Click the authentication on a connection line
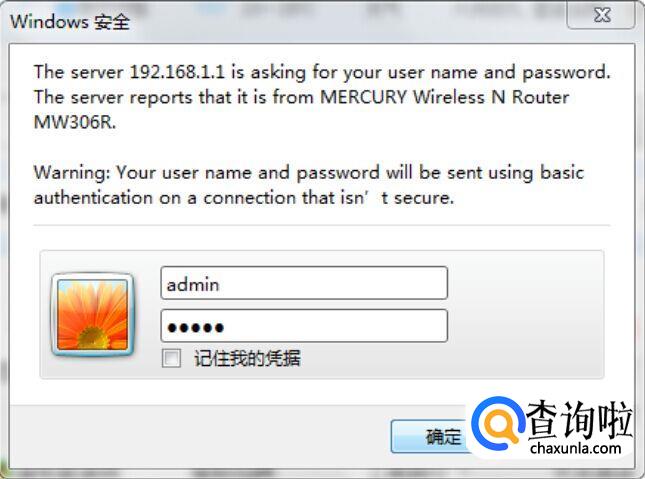This screenshot has height=479, width=645. pos(244,198)
